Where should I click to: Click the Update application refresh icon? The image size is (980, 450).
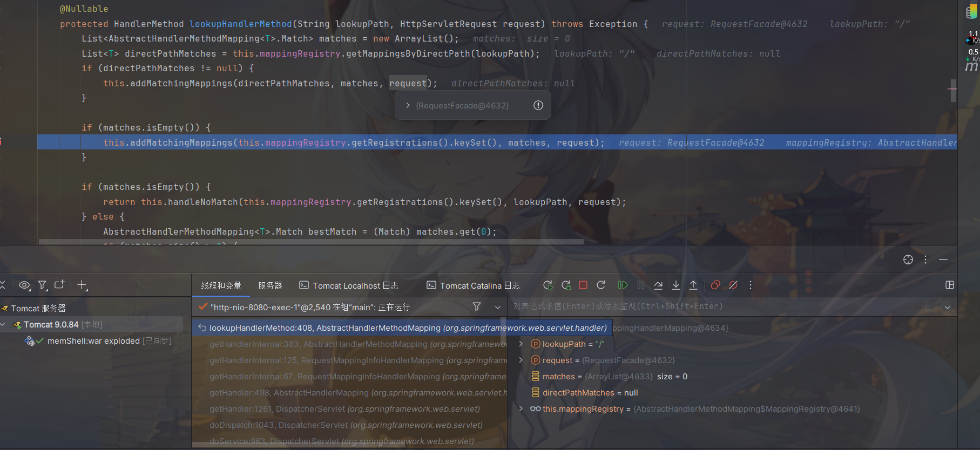point(601,285)
